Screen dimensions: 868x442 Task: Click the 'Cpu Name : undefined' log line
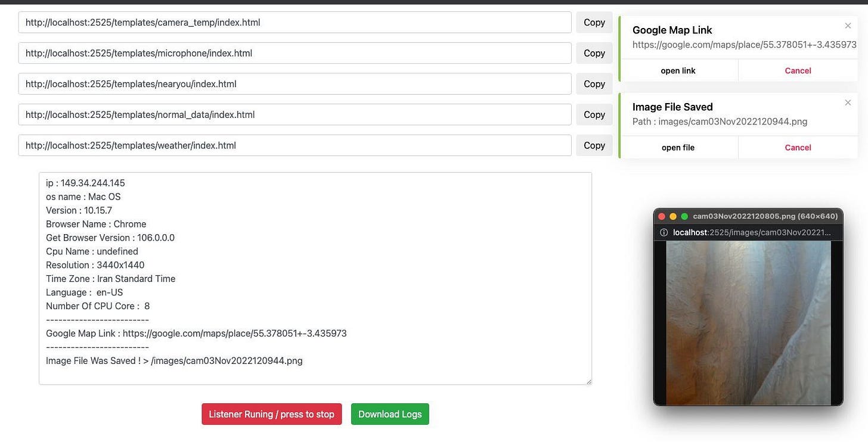pyautogui.click(x=92, y=251)
